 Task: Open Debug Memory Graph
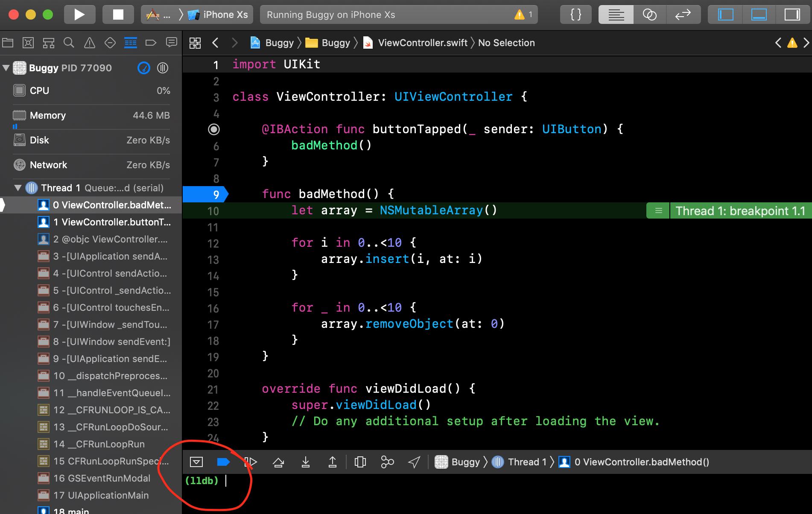point(387,462)
